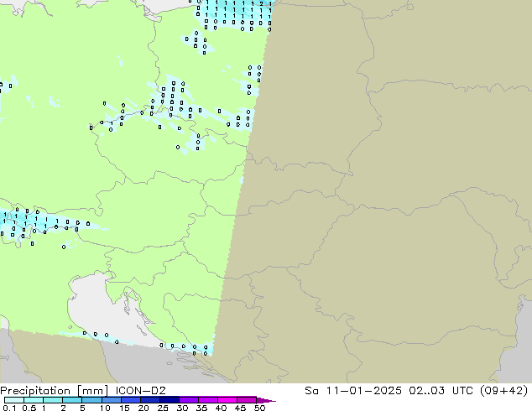The image size is (532, 411).
Task: Click the date 'Sa 11-01-2025'
Action: [353, 391]
